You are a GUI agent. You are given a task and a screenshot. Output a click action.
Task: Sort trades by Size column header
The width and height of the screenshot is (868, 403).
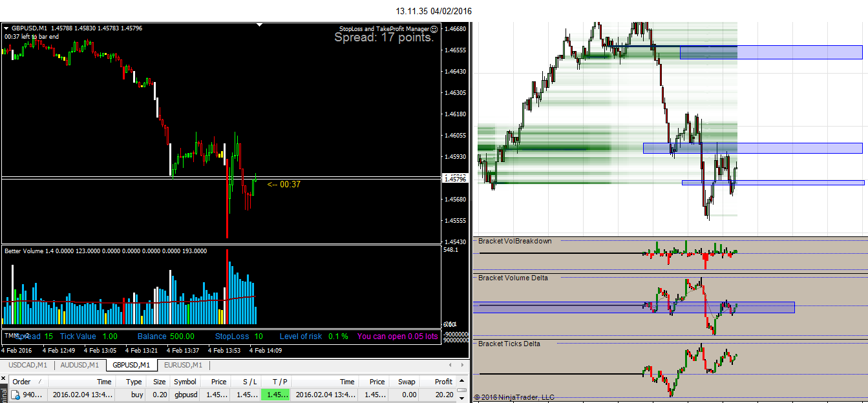pos(159,382)
